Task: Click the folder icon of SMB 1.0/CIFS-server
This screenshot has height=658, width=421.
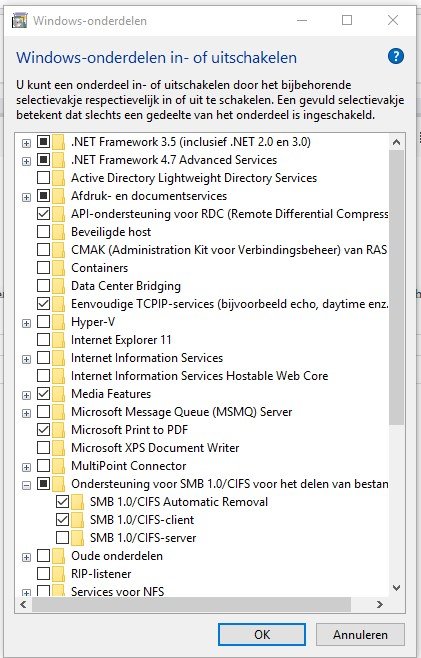Action: 77,538
